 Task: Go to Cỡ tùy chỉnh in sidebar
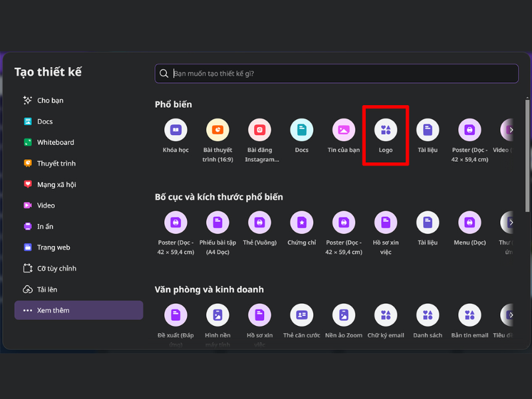(x=57, y=269)
